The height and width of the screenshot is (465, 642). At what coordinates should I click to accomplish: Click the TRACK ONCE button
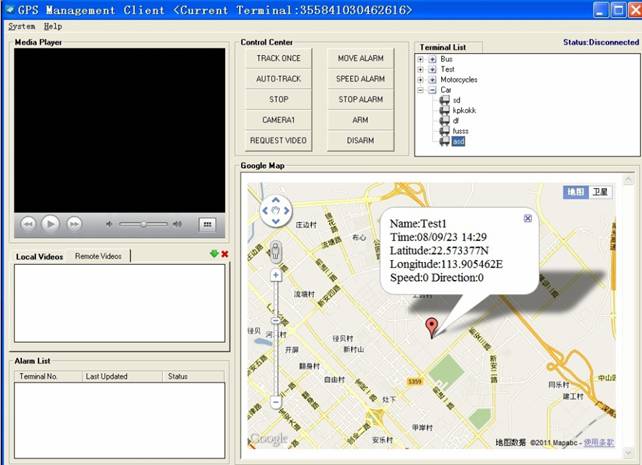(x=278, y=58)
